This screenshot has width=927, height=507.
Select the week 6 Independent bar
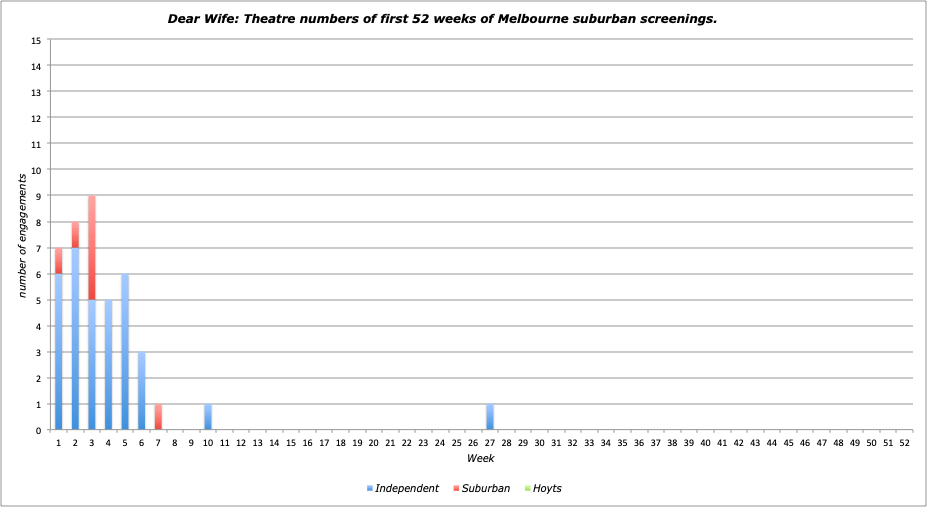[x=142, y=391]
